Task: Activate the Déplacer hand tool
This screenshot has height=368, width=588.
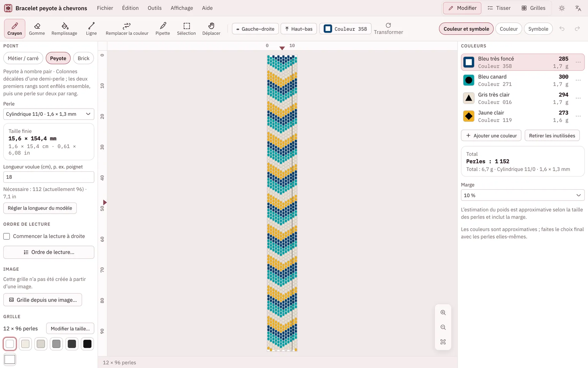Action: click(x=211, y=28)
